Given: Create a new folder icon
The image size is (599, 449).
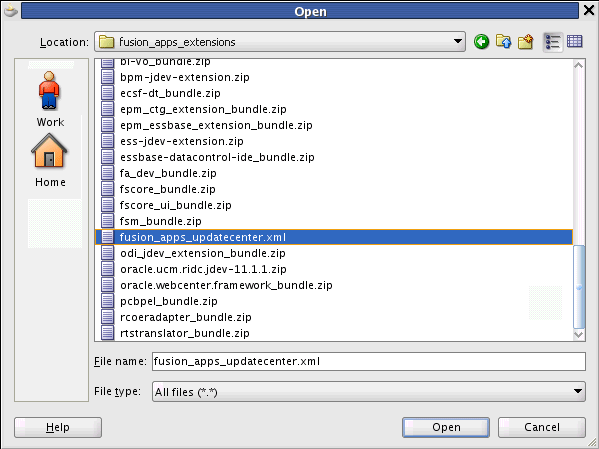Looking at the screenshot, I should [x=526, y=41].
